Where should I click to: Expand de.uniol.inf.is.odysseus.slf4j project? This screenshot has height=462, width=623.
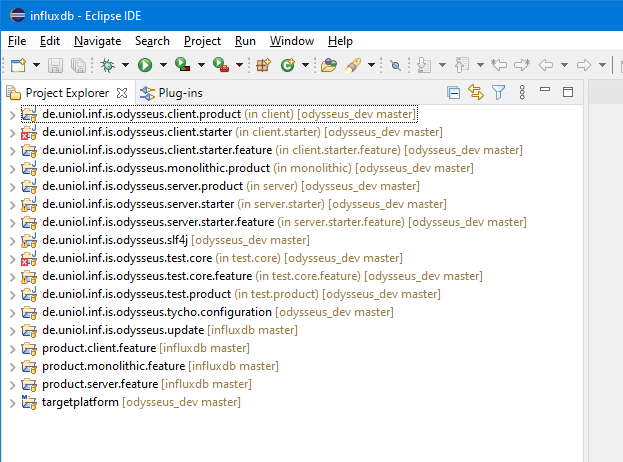(x=11, y=240)
